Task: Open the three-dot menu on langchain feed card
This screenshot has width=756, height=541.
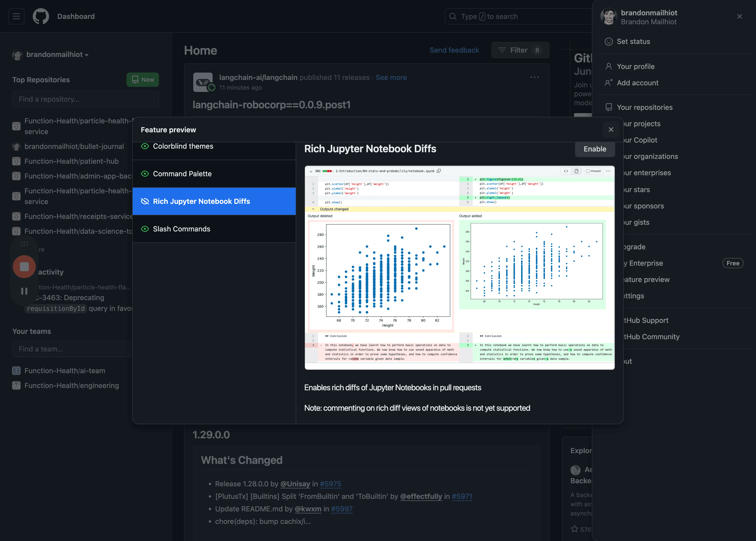Action: 535,77
